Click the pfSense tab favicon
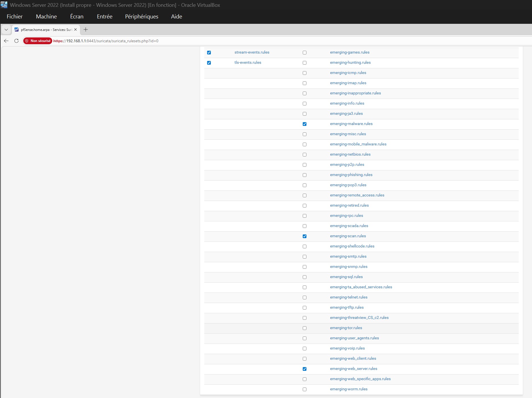The height and width of the screenshot is (398, 532). [16, 29]
